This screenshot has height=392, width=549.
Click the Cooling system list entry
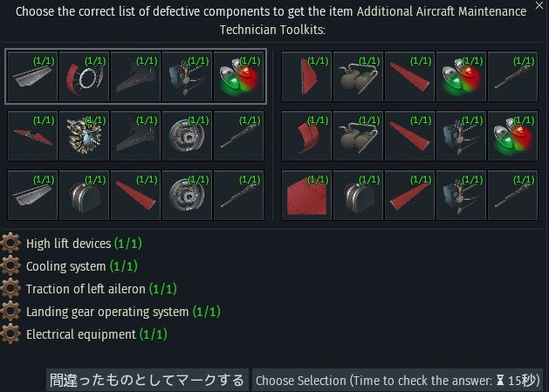coord(65,266)
